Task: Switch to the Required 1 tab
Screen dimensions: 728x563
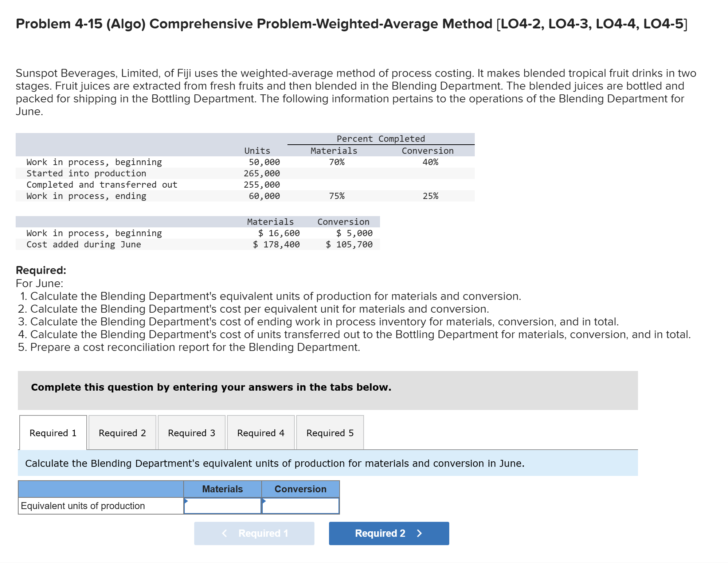Action: coord(52,433)
